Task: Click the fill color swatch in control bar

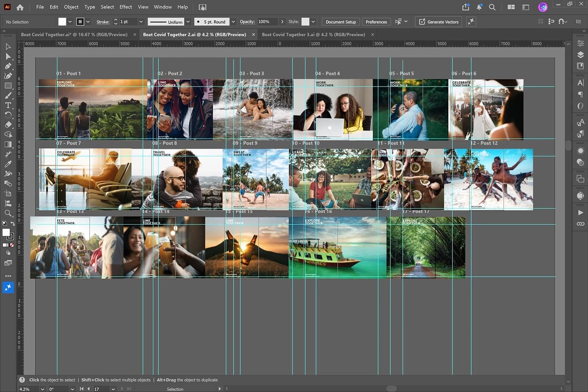Action: [x=62, y=22]
